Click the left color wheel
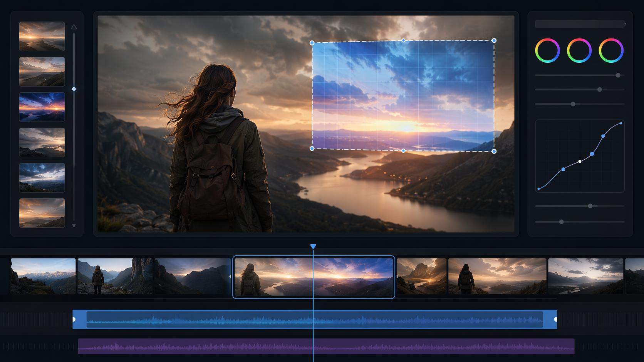Viewport: 644px width, 362px height. [547, 50]
